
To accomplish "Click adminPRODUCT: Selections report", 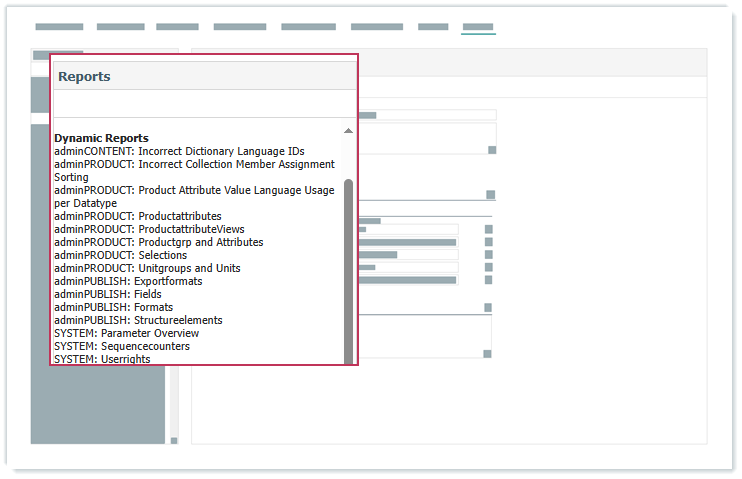I will tap(120, 255).
